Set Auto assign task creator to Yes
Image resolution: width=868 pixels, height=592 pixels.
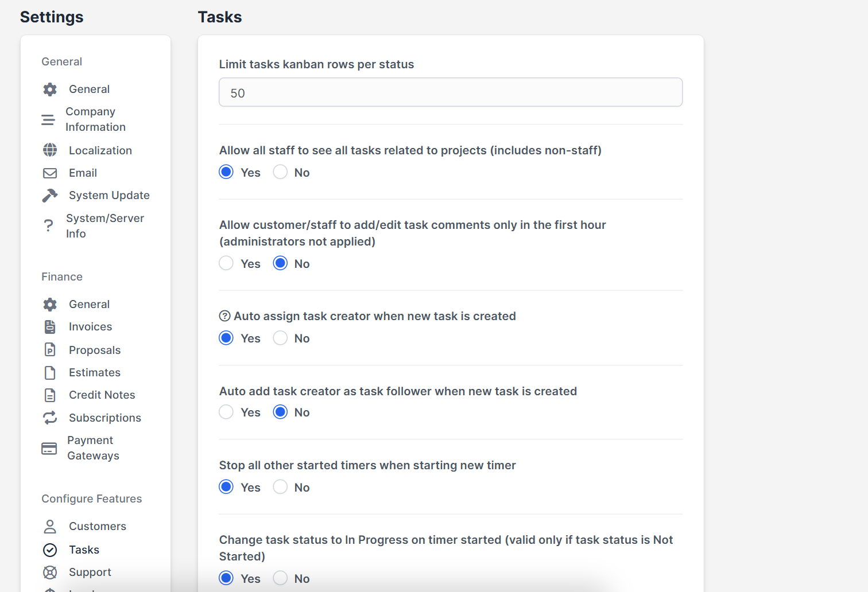point(226,338)
